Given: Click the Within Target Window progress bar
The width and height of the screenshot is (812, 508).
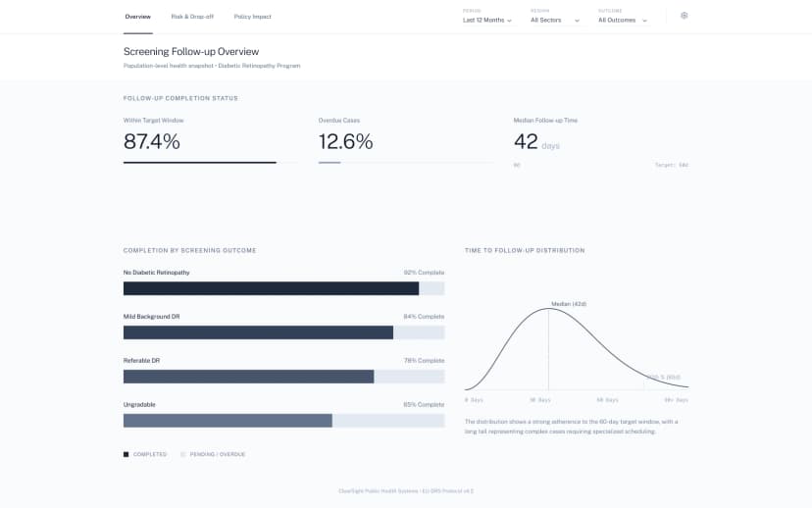Looking at the screenshot, I should [x=200, y=163].
